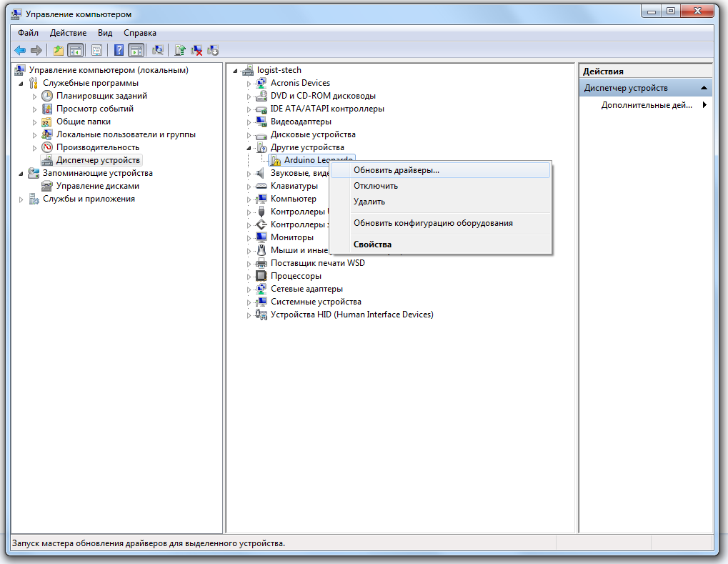This screenshot has width=728, height=564.
Task: Click the Back arrow toolbar button
Action: click(x=20, y=50)
